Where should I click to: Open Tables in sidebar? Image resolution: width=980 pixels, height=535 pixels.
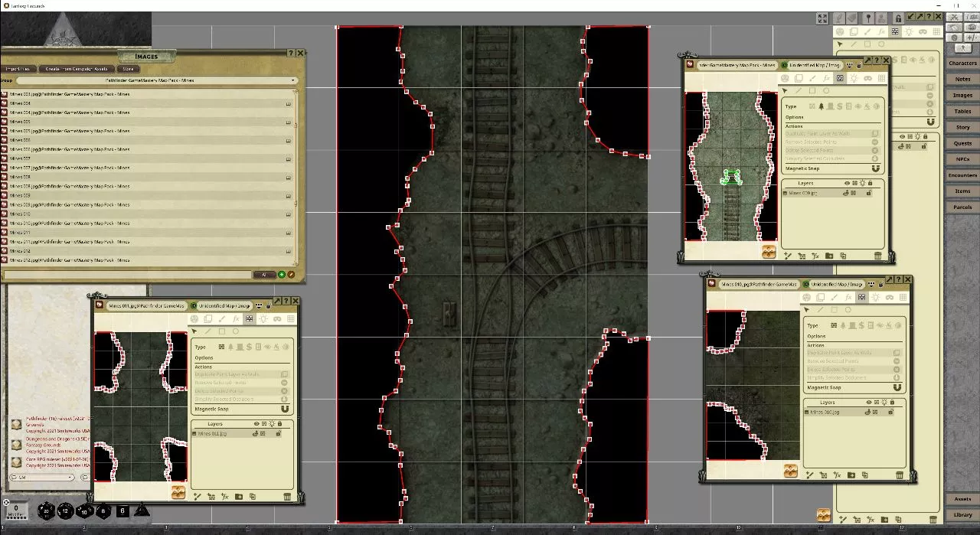click(962, 111)
